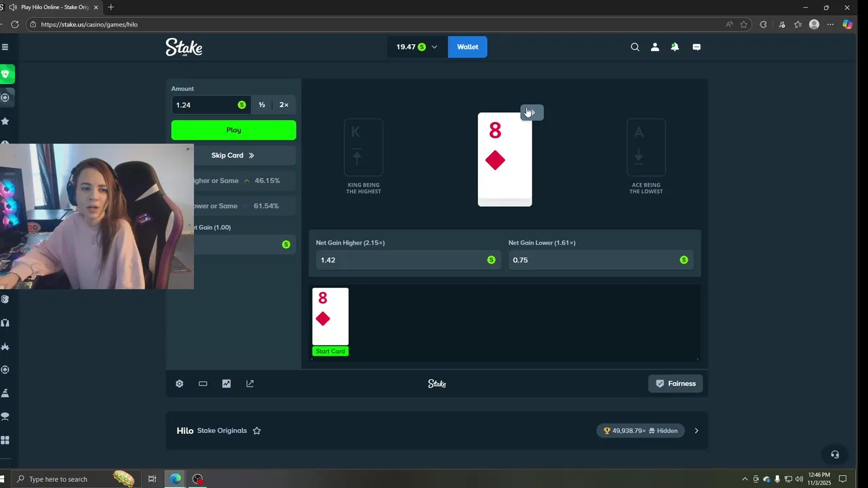Open Copilot in Edge

click(848, 24)
